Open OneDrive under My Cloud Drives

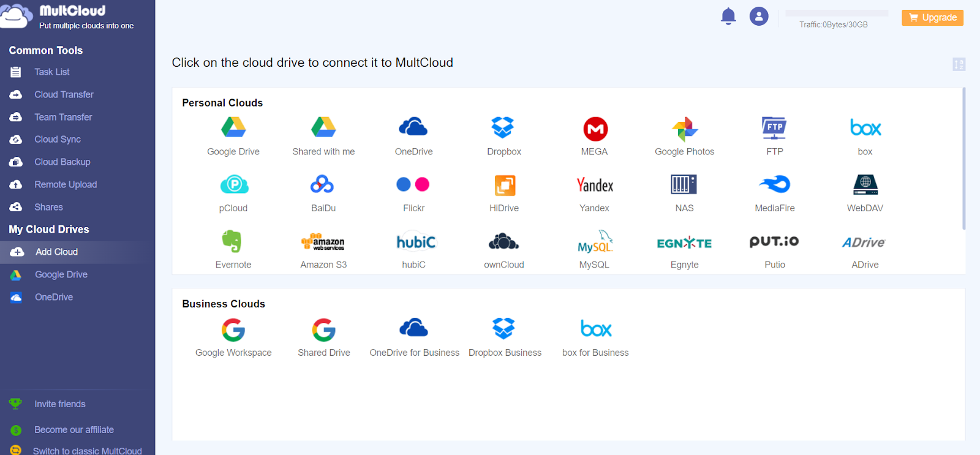(x=54, y=298)
